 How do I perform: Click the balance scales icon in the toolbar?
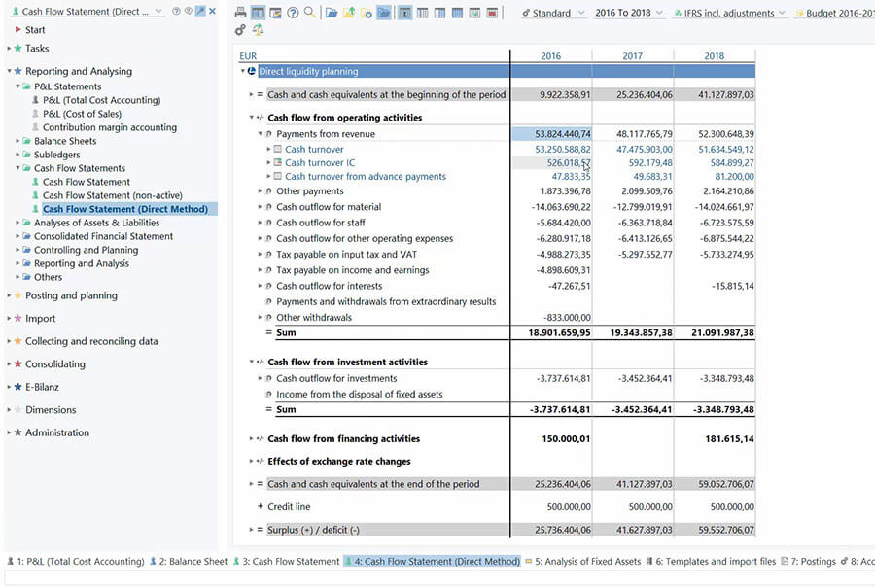coord(258,30)
